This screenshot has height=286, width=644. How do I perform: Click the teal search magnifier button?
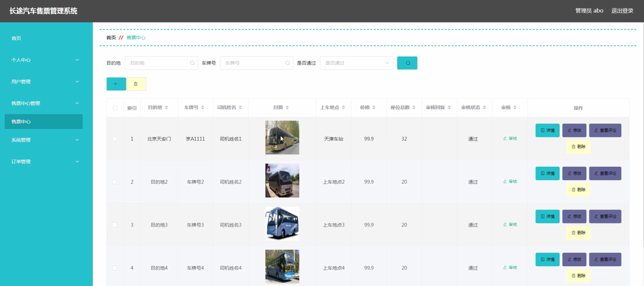pos(407,63)
